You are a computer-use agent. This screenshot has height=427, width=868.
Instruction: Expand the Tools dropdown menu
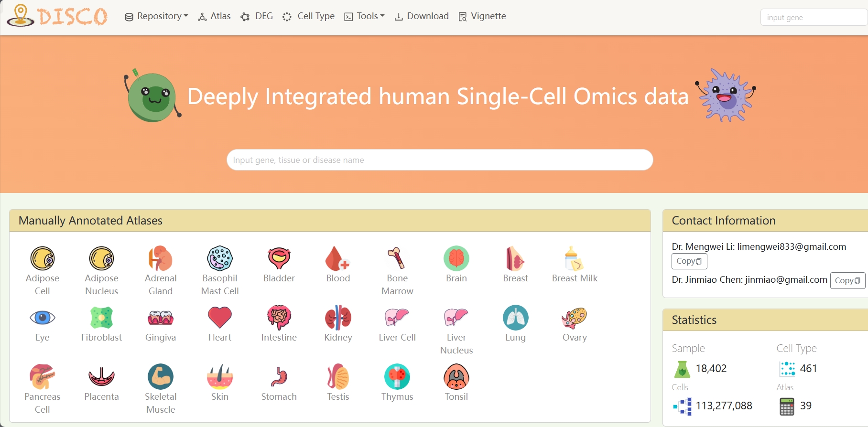364,16
